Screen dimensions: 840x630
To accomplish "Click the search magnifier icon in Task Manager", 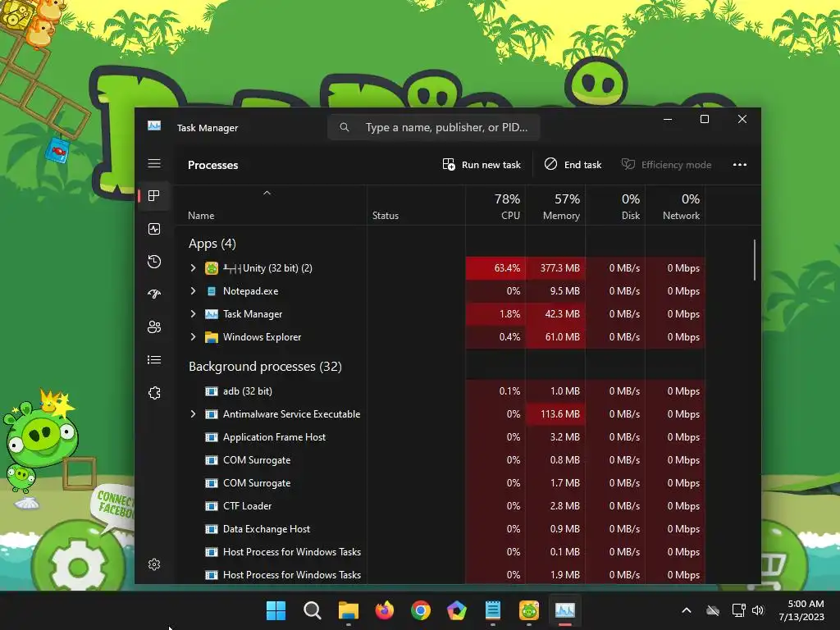I will tap(345, 127).
